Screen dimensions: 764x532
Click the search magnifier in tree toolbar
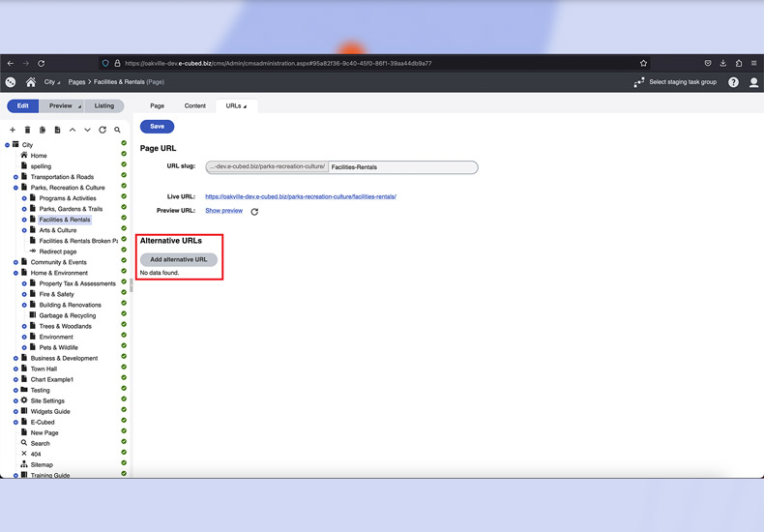117,130
